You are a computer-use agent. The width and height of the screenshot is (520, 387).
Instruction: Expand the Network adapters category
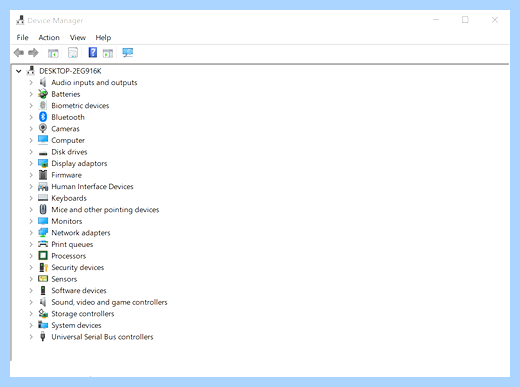click(31, 233)
